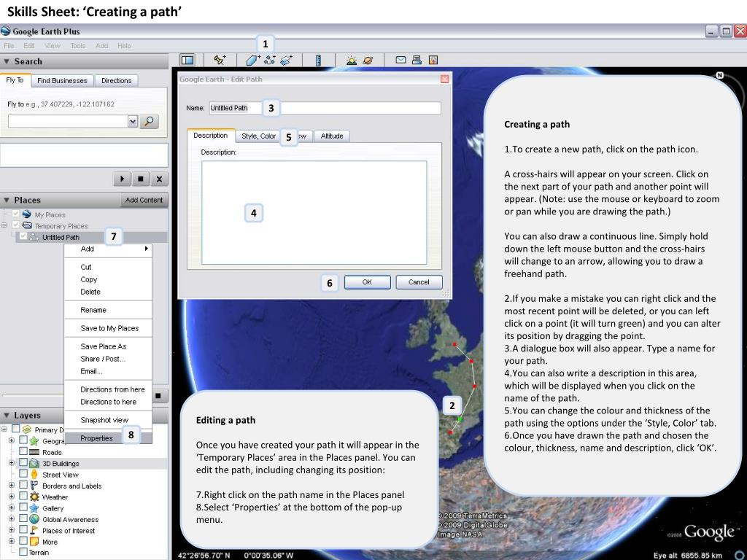Enable the Gallery layer checkbox

(x=23, y=507)
